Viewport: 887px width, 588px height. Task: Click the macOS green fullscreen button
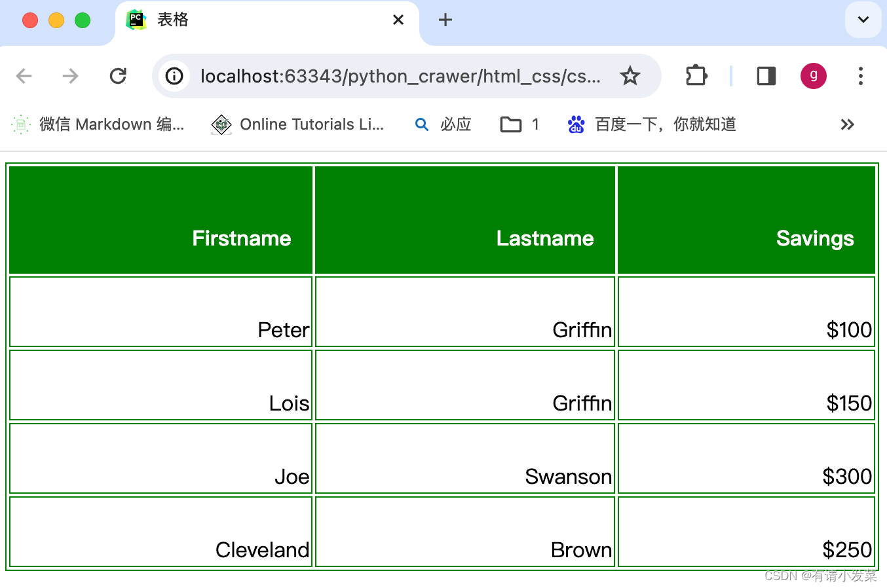[83, 20]
